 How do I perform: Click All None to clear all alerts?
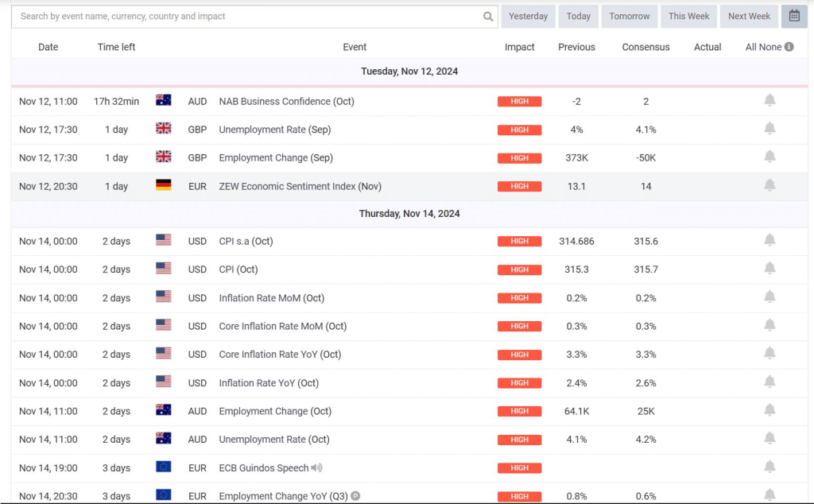pos(762,46)
